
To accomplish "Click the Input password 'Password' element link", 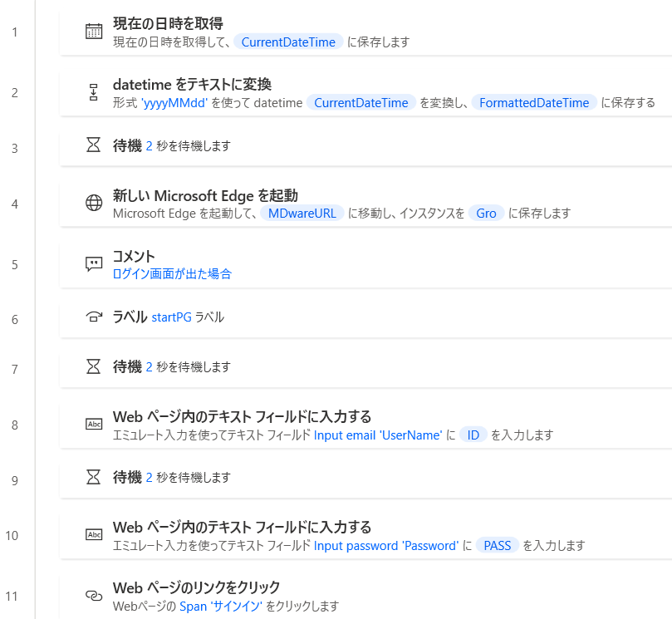I will click(x=386, y=546).
